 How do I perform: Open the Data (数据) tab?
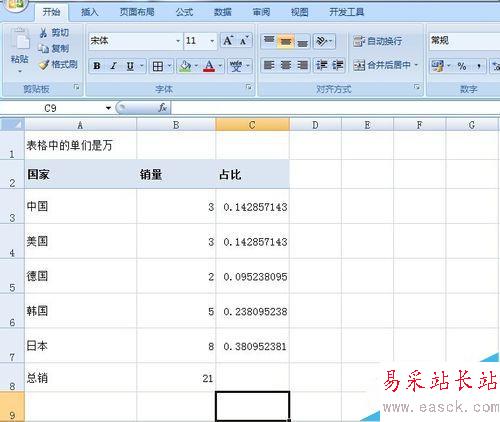tap(222, 12)
